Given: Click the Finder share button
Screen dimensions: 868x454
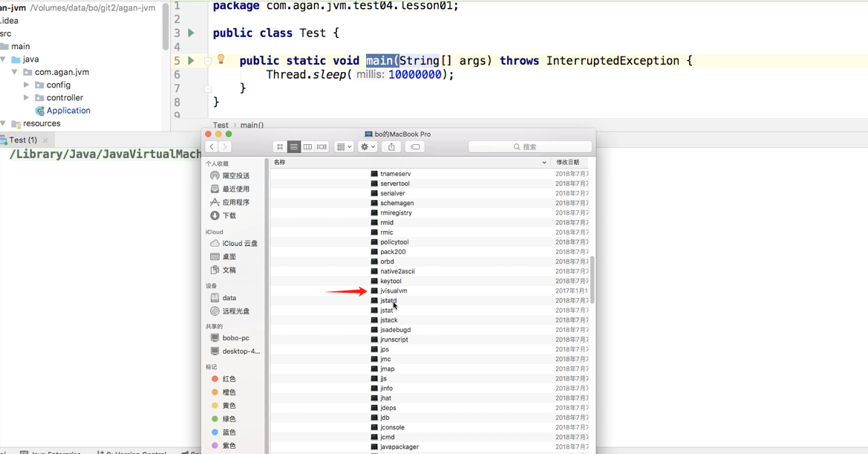Looking at the screenshot, I should tap(391, 146).
